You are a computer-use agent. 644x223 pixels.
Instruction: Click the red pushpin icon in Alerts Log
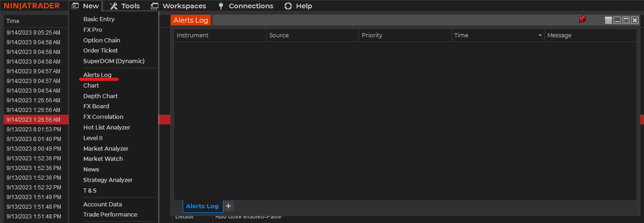pos(582,19)
